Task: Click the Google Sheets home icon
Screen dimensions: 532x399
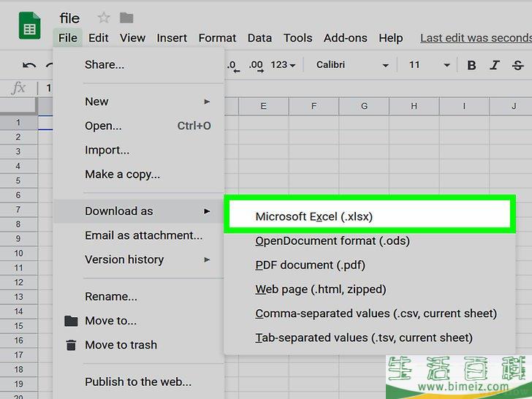Action: click(x=29, y=26)
